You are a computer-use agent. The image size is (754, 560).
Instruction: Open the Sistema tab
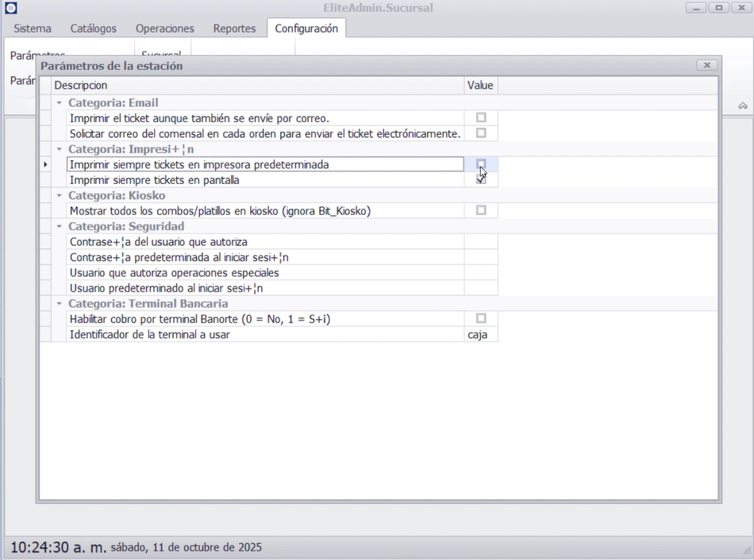click(x=33, y=29)
